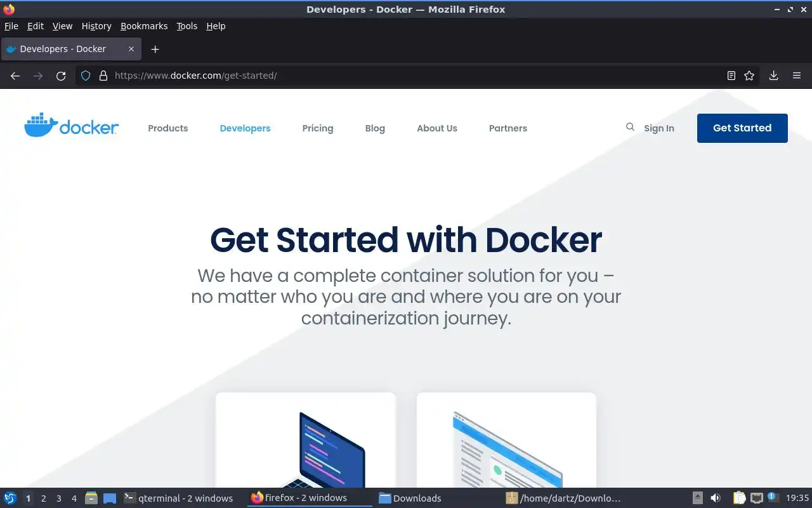Switch to virtual desktop 1

(x=28, y=498)
